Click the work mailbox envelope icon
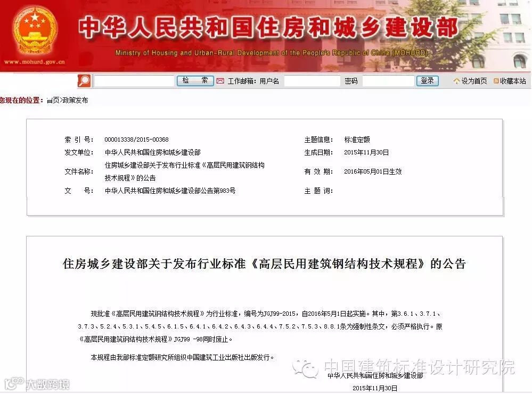Viewport: 532px width, 394px height. [220, 81]
